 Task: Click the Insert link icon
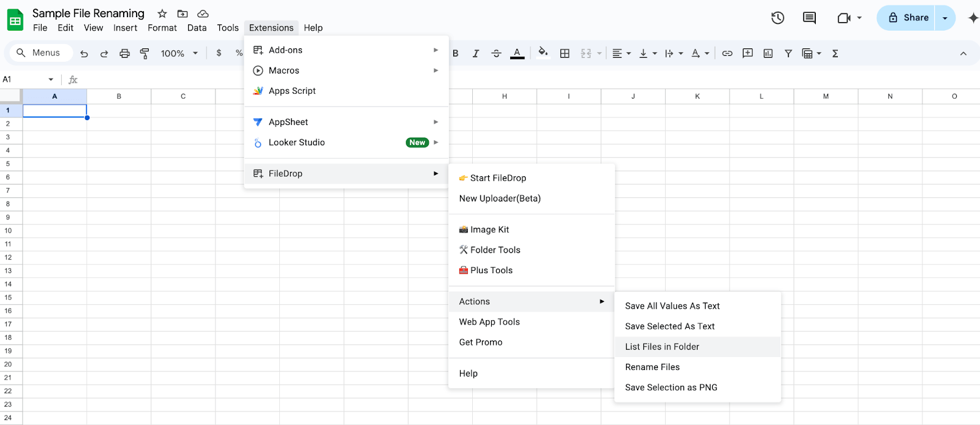[727, 53]
